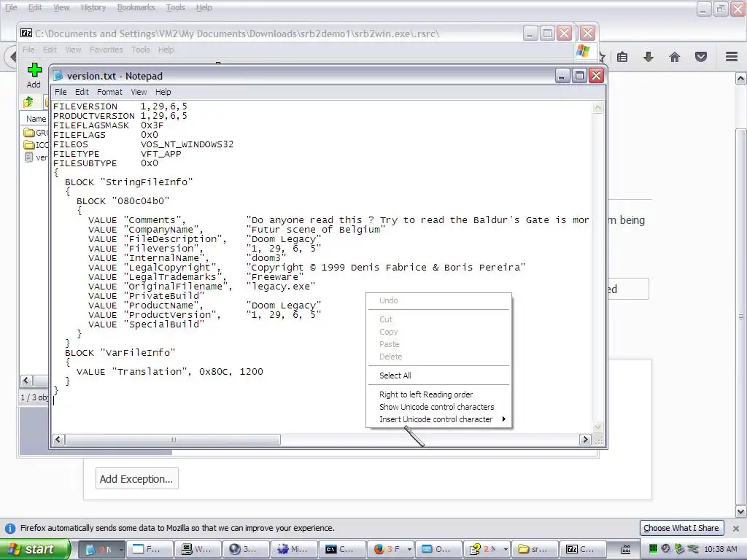747x560 pixels.
Task: Click the green Add plus icon in 7-Zip
Action: coord(34,71)
